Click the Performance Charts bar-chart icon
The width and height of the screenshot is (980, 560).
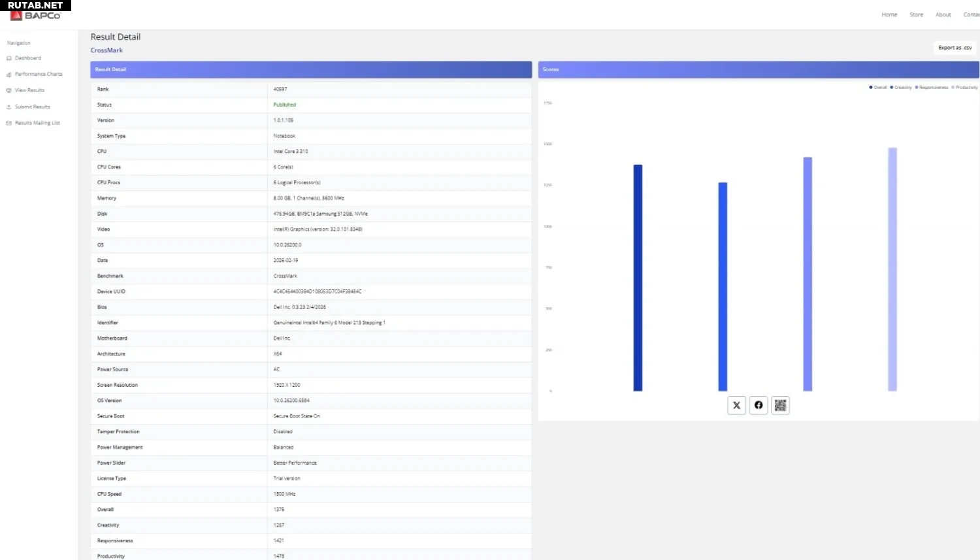[9, 74]
